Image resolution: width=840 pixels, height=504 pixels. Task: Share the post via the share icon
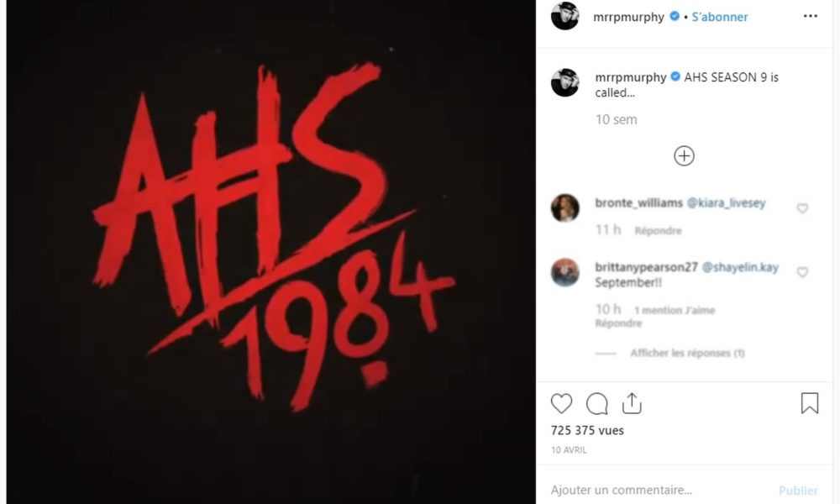tap(633, 403)
